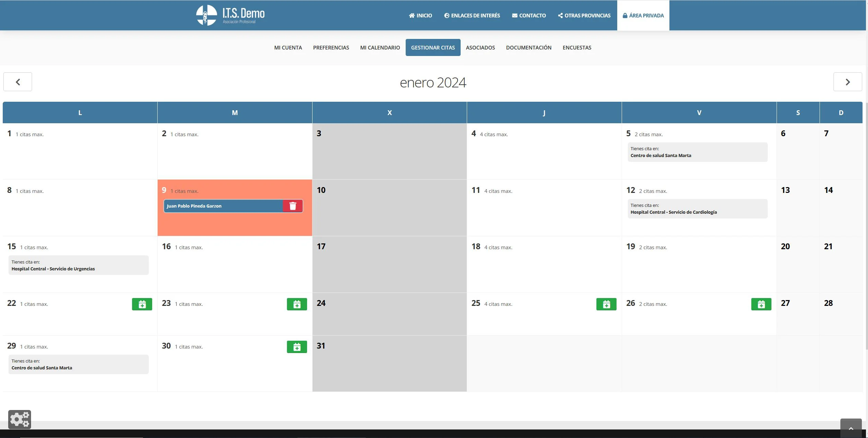
Task: Open the Mi Calendario tab
Action: click(380, 47)
